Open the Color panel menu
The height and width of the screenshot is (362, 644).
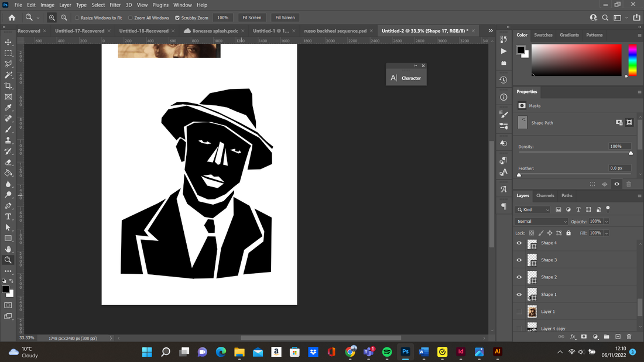pos(639,35)
